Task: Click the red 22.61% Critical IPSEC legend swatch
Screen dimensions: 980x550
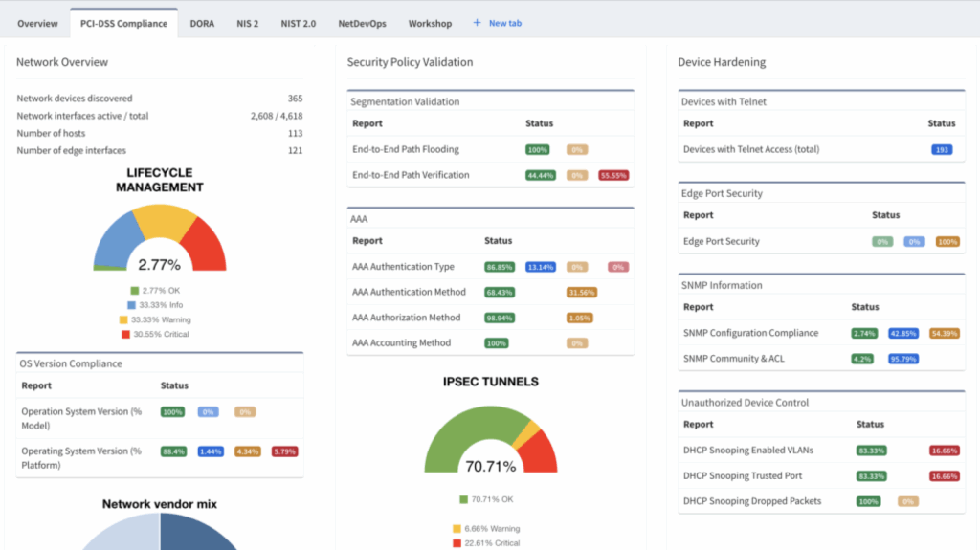Action: pos(457,543)
